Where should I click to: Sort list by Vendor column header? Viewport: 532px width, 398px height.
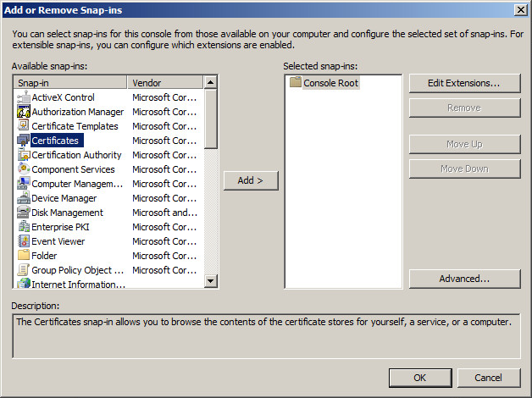tap(165, 83)
